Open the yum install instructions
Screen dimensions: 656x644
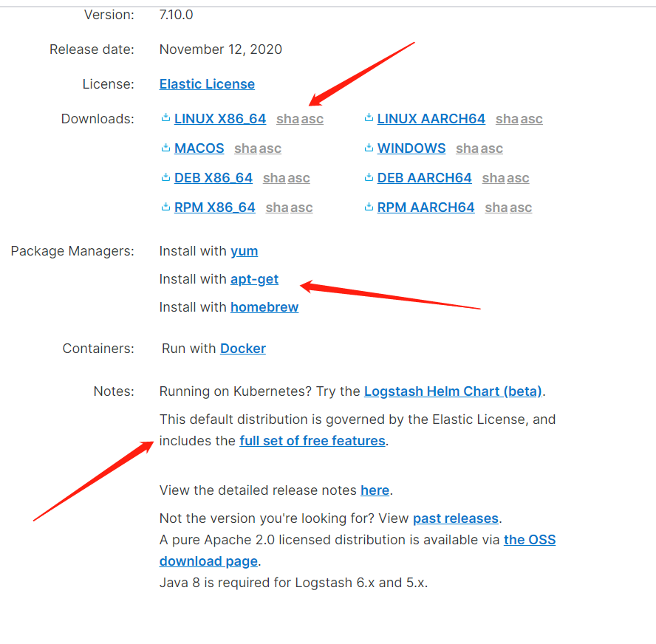(244, 251)
